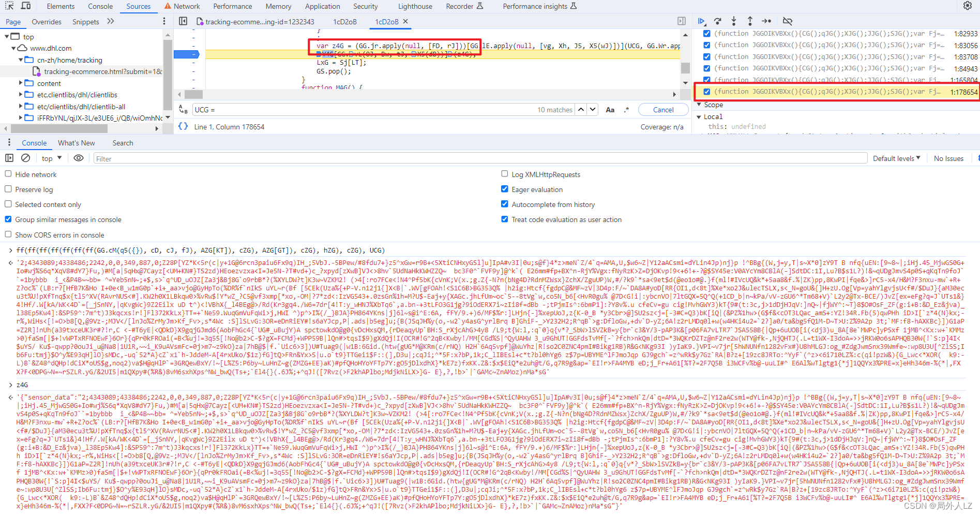Cancel the search bar

point(664,110)
